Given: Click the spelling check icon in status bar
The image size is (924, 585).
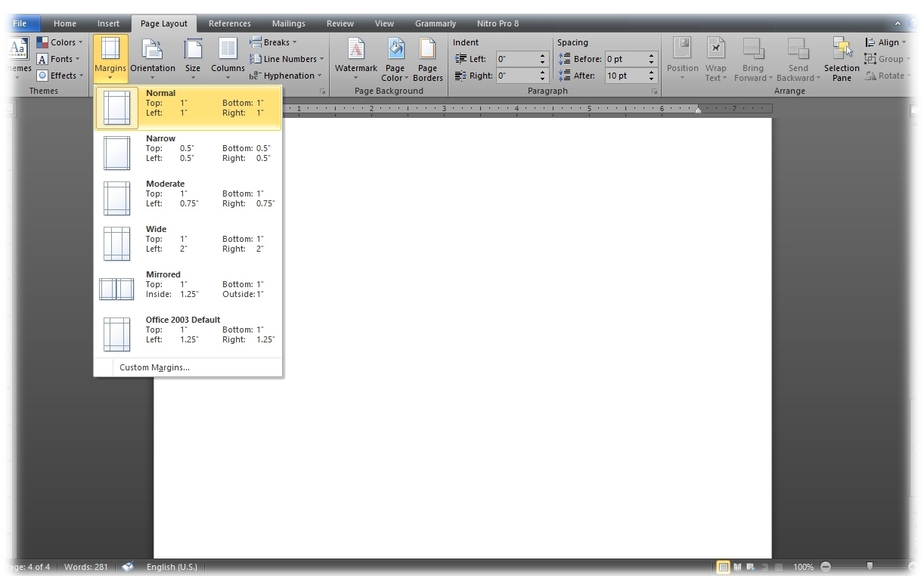Looking at the screenshot, I should coord(127,567).
